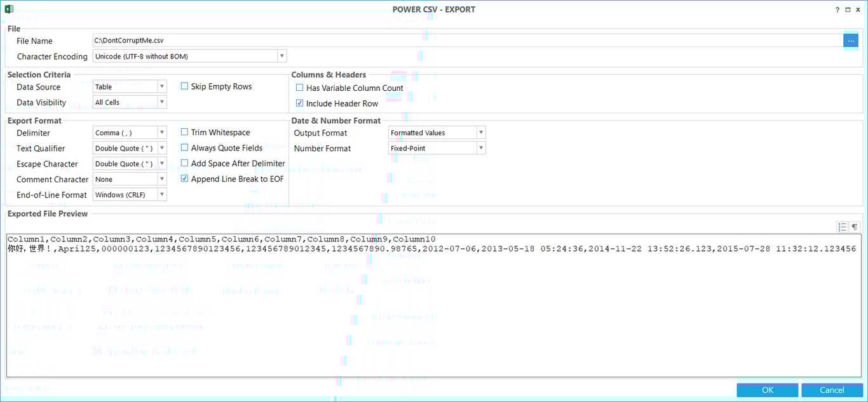
Task: Click Cancel button
Action: (x=832, y=390)
